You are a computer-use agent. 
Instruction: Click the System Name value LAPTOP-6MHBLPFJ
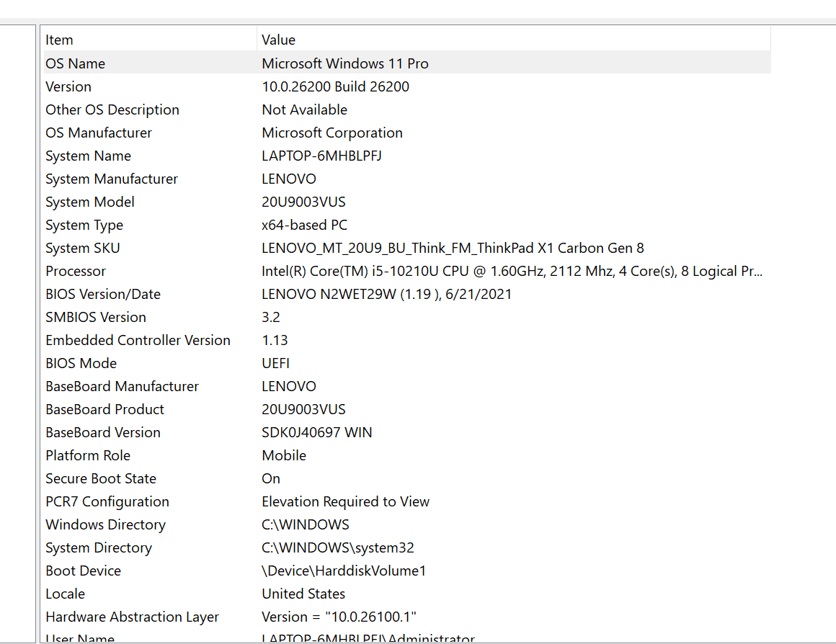click(321, 156)
